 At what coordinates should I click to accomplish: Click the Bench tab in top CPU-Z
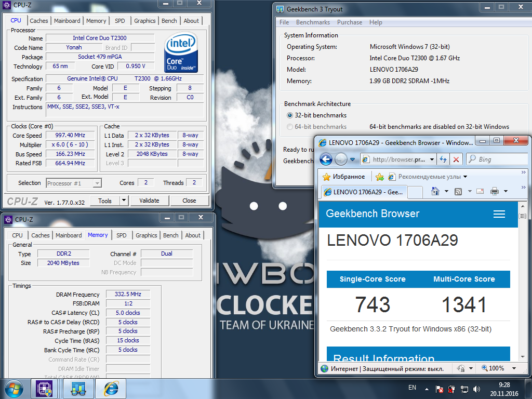click(x=169, y=21)
